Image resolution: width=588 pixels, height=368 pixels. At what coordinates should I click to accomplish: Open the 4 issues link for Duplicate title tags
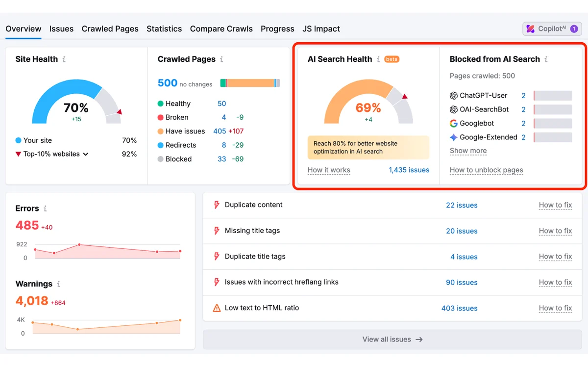click(x=464, y=257)
